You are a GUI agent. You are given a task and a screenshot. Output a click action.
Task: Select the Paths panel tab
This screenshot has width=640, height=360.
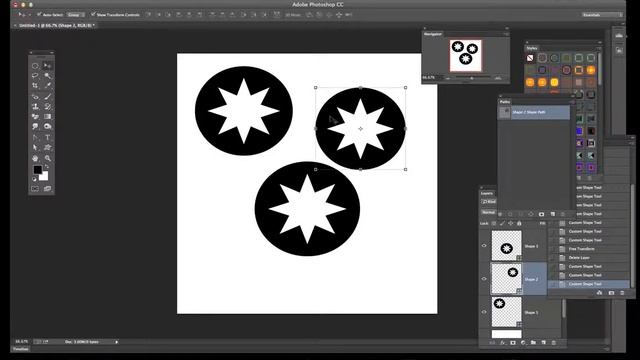click(505, 102)
